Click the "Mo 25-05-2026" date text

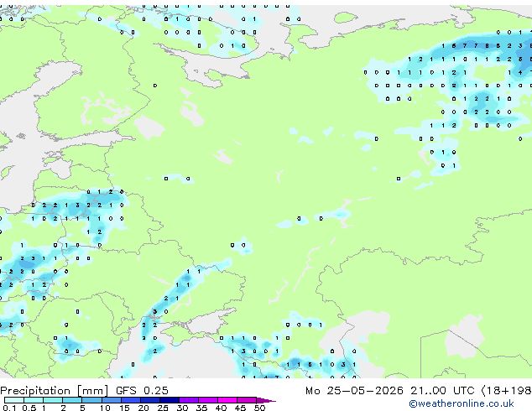(354, 391)
